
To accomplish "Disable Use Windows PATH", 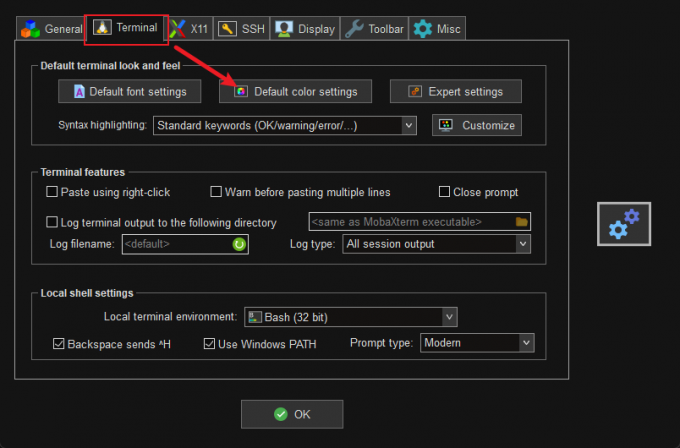I will pos(209,344).
